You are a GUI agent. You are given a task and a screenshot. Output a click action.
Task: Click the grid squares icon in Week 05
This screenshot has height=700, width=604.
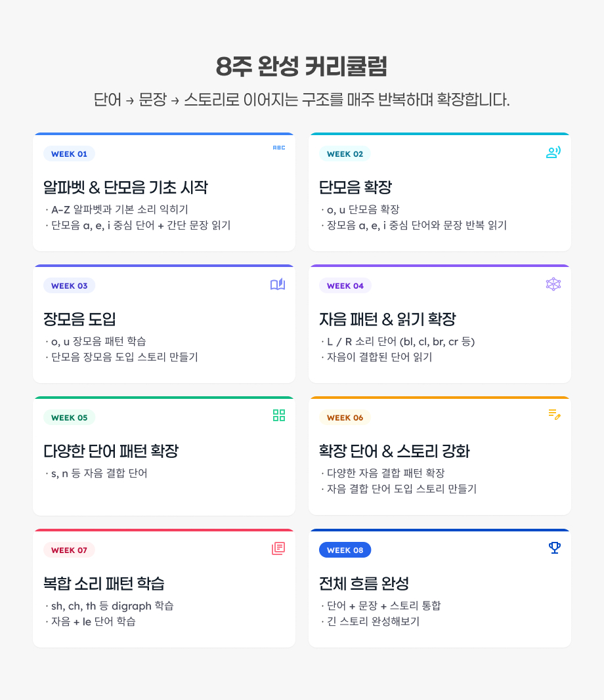[x=279, y=415]
